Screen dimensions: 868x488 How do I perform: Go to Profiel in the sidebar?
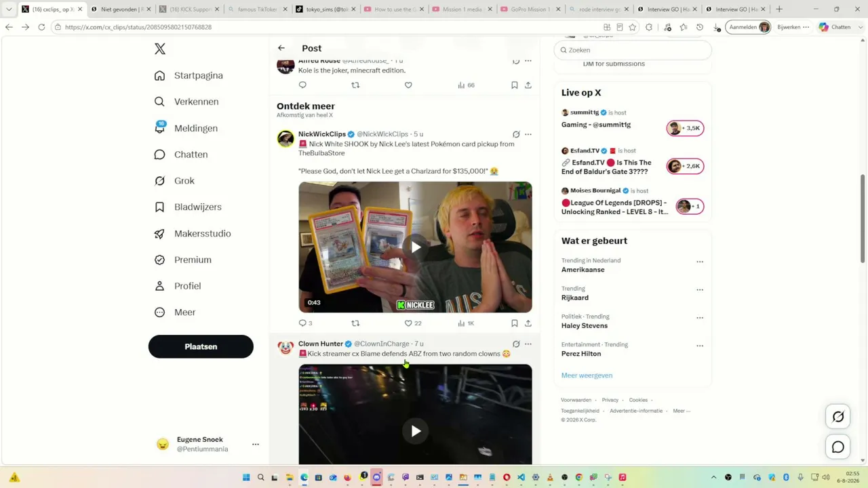pyautogui.click(x=178, y=286)
